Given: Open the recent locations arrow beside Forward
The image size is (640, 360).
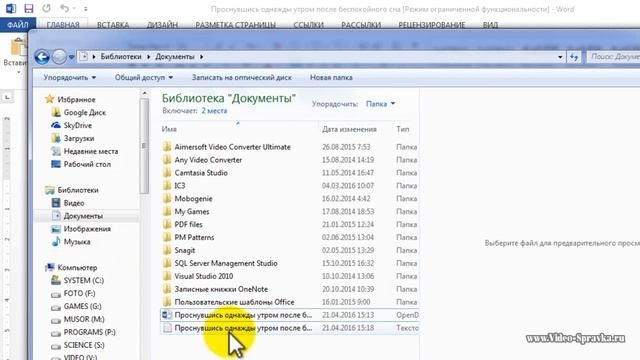Looking at the screenshot, I should point(71,57).
